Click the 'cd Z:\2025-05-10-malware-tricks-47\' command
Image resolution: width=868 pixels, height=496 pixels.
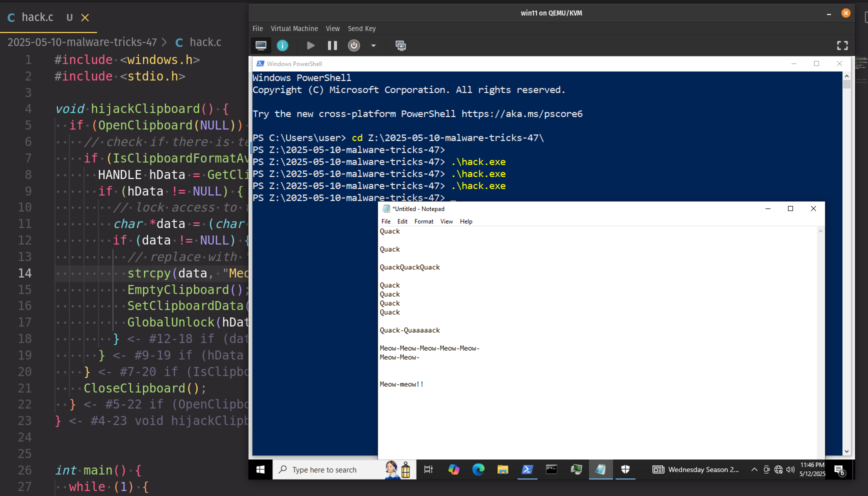(x=447, y=138)
